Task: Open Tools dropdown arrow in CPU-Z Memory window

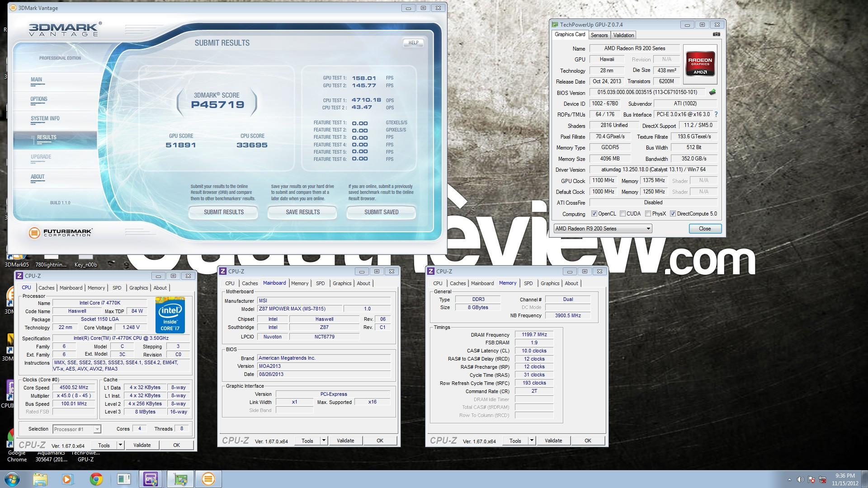Action: [x=532, y=441]
